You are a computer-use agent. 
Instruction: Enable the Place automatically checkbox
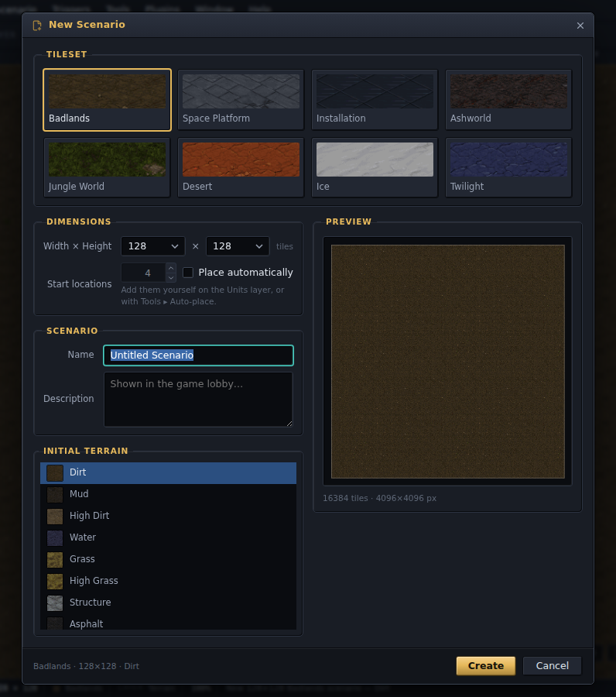[188, 273]
